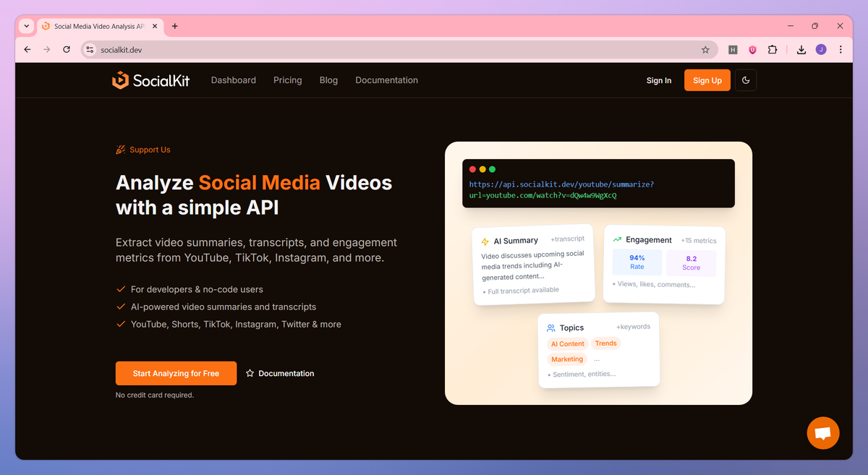Viewport: 868px width, 475px height.
Task: Open a new browser tab
Action: point(175,26)
